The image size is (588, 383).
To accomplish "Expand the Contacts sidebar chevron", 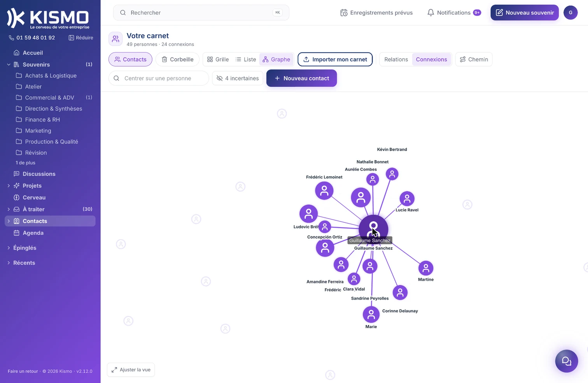I will 9,221.
